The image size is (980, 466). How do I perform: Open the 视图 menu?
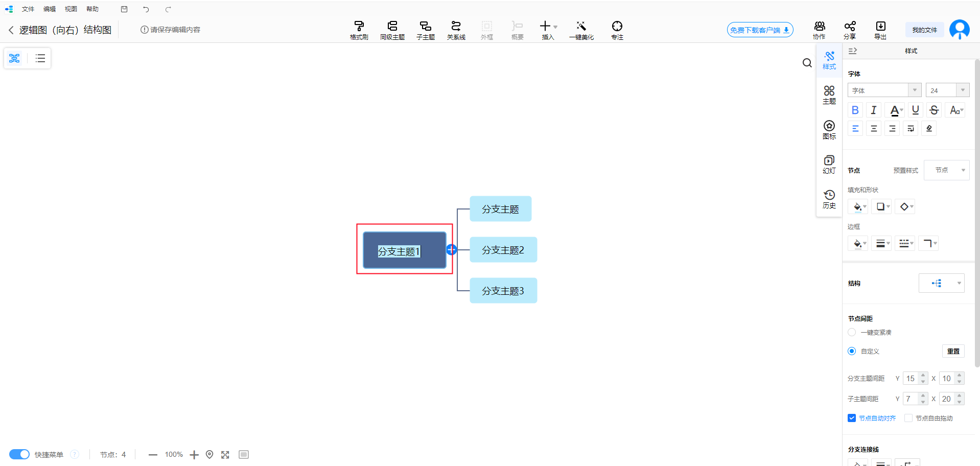[71, 9]
